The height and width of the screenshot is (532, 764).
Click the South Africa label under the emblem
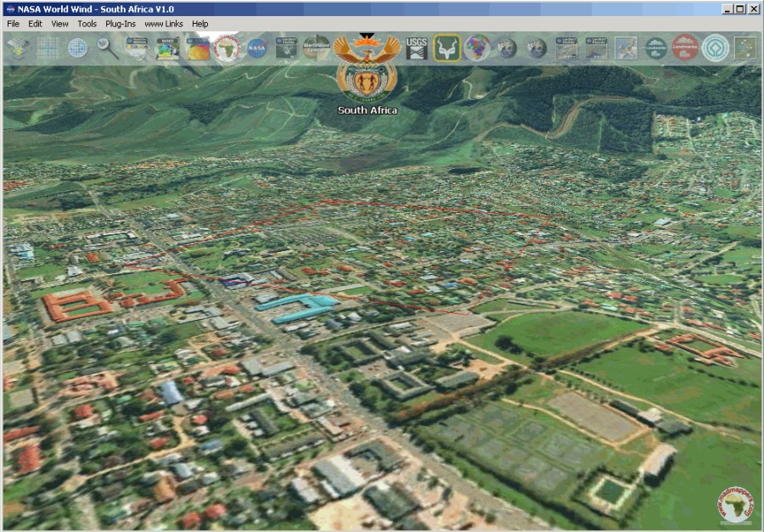point(366,109)
